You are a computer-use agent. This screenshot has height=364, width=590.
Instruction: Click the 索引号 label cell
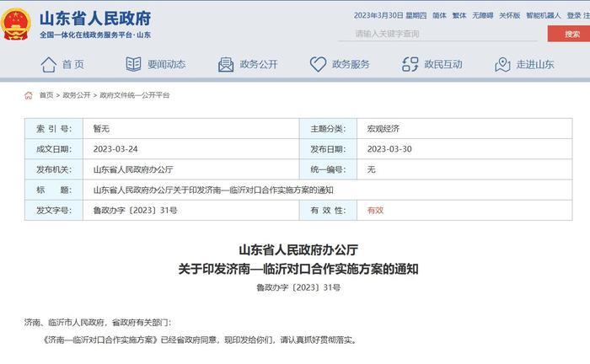[54, 129]
